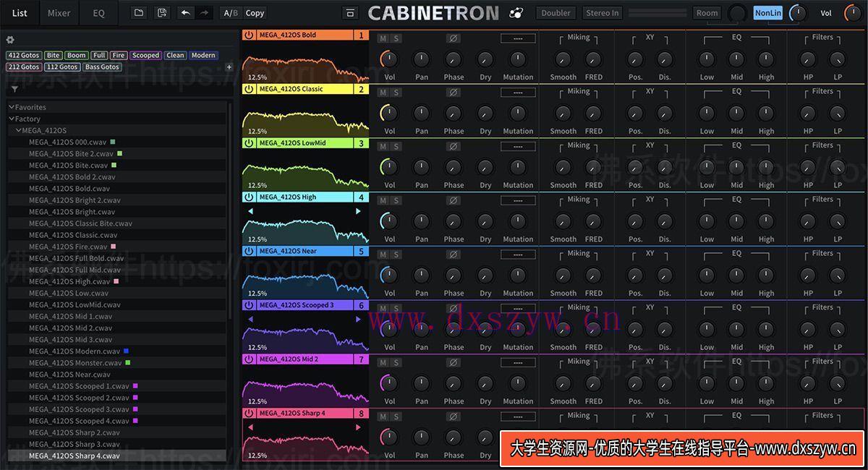Viewport: 868px width, 470px height.
Task: Mute slot 5 MEGA_412OS Near
Action: 383,255
